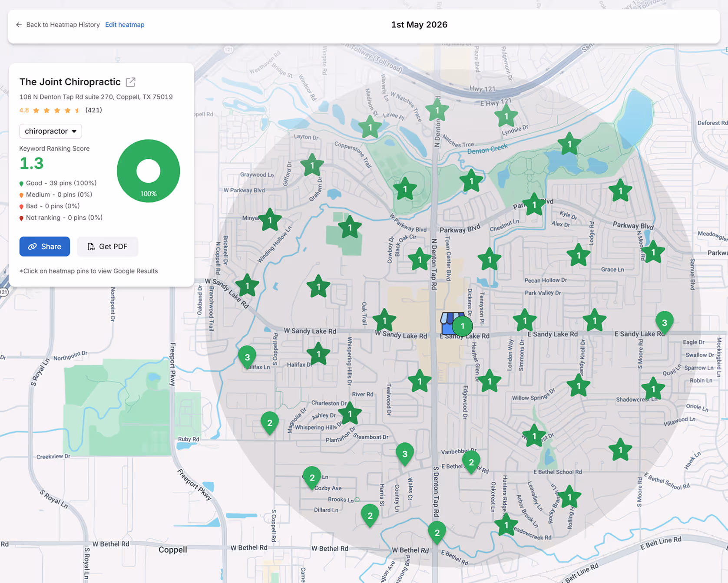Click the star pin beside Minyard
Viewport: 728px width, 583px height.
270,220
